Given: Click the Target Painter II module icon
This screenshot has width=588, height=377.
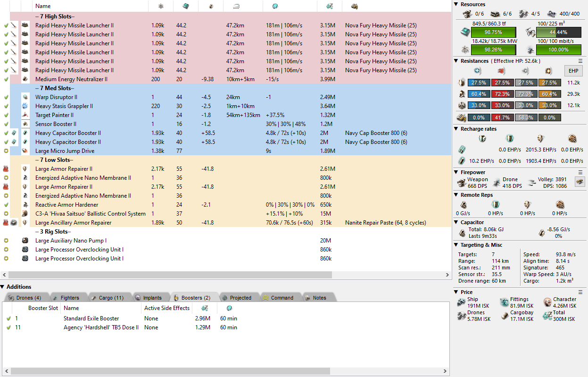Looking at the screenshot, I should (25, 115).
